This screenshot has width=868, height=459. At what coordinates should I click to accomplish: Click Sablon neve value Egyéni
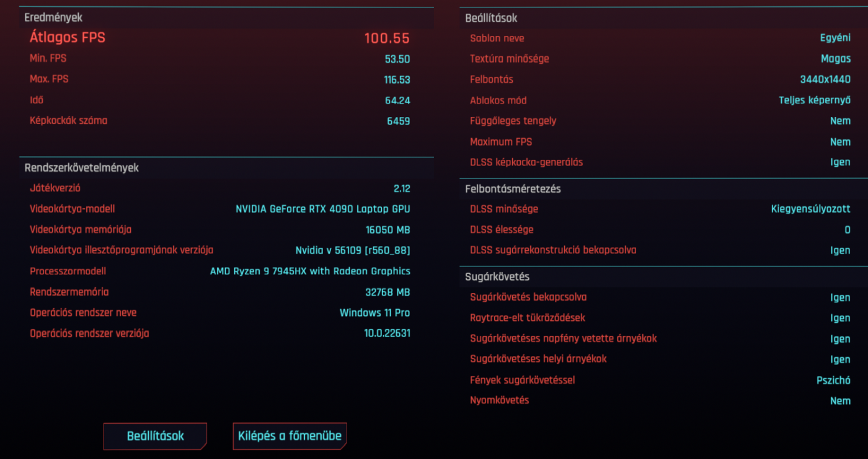point(835,38)
